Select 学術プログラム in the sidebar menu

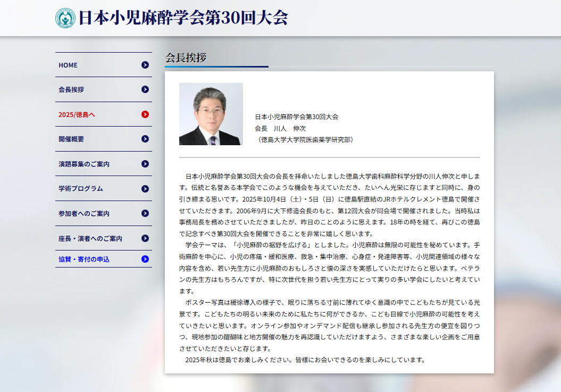click(x=103, y=189)
